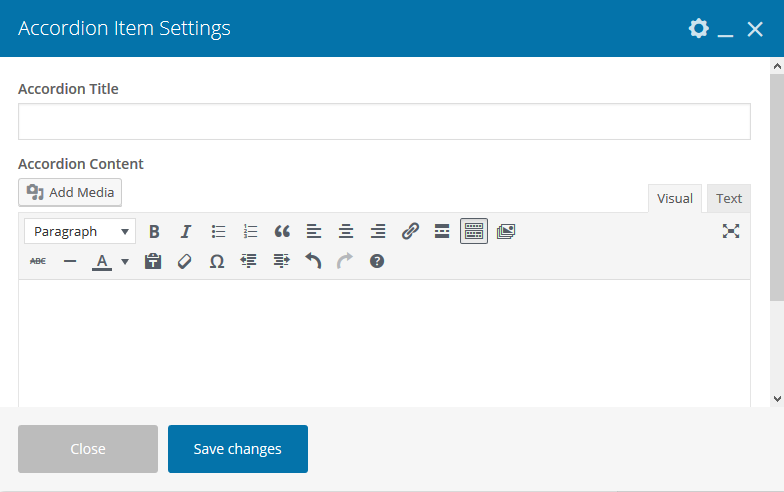Switch to the Visual editor tab
The width and height of the screenshot is (784, 492).
[x=674, y=198]
